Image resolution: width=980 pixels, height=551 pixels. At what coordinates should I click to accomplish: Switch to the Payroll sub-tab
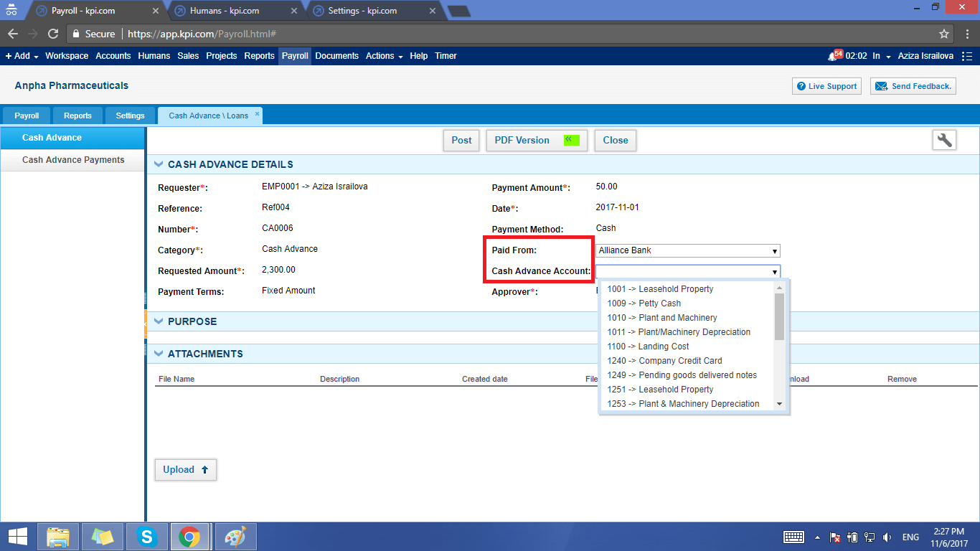point(27,116)
